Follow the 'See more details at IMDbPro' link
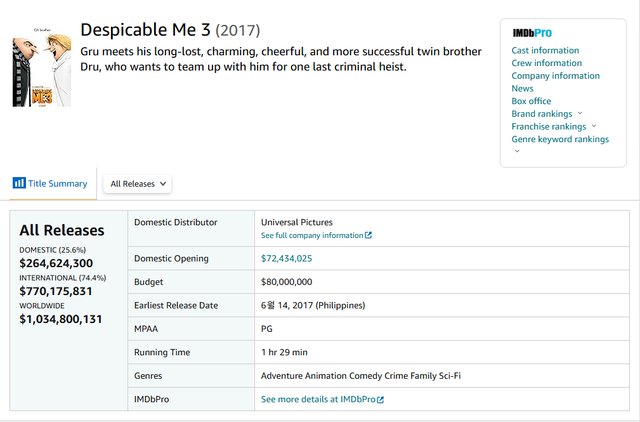The image size is (640, 422). (x=317, y=400)
